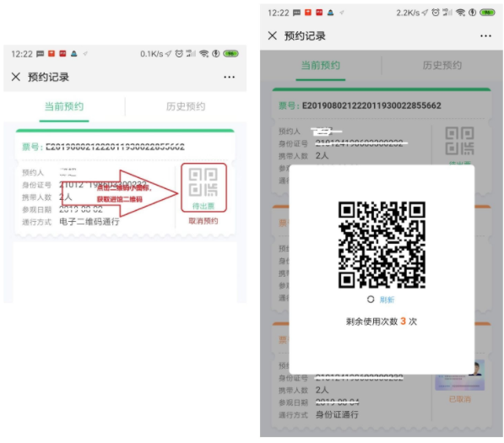
Task: Tap the ID card thumbnail on cancelled ticket
Action: pos(459,375)
